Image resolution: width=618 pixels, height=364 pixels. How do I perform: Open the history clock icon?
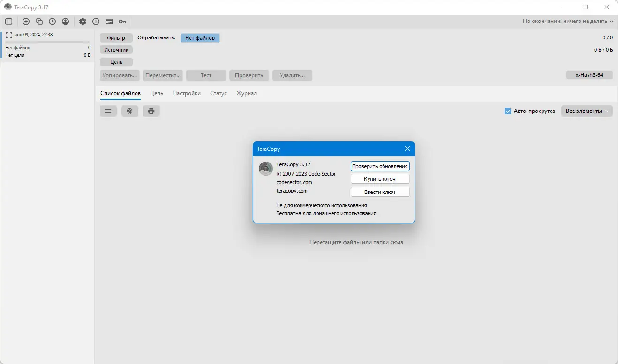tap(53, 22)
